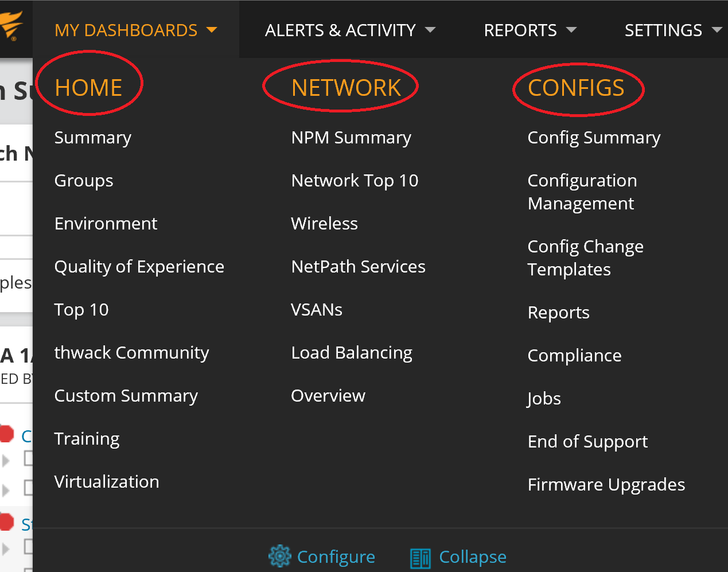Open the My Dashboards menu

(x=126, y=30)
